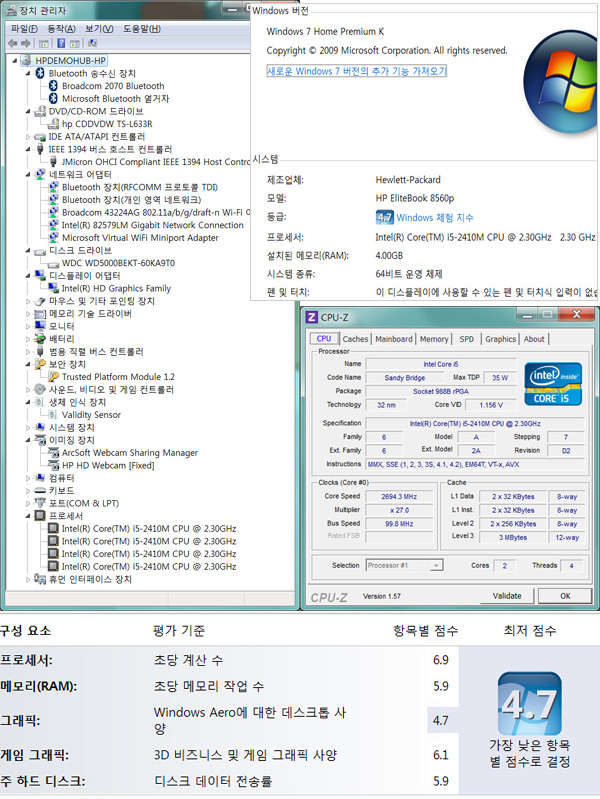
Task: Select the Validity Sensor device
Action: (91, 415)
